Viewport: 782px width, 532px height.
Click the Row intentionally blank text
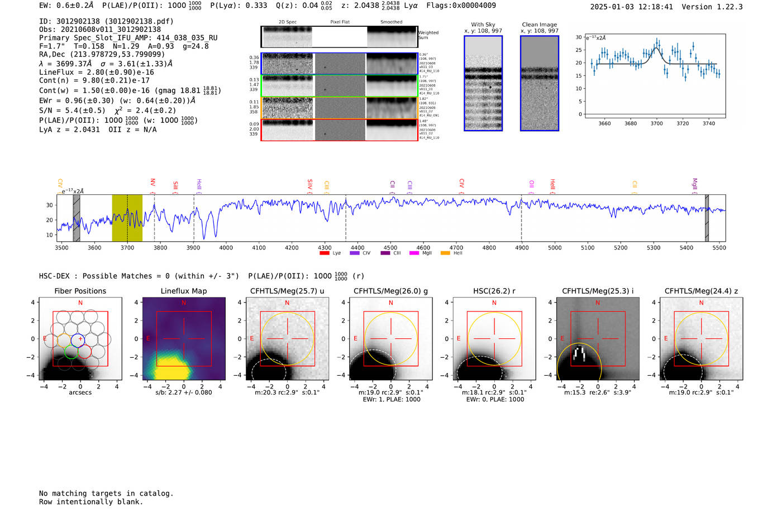point(91,502)
